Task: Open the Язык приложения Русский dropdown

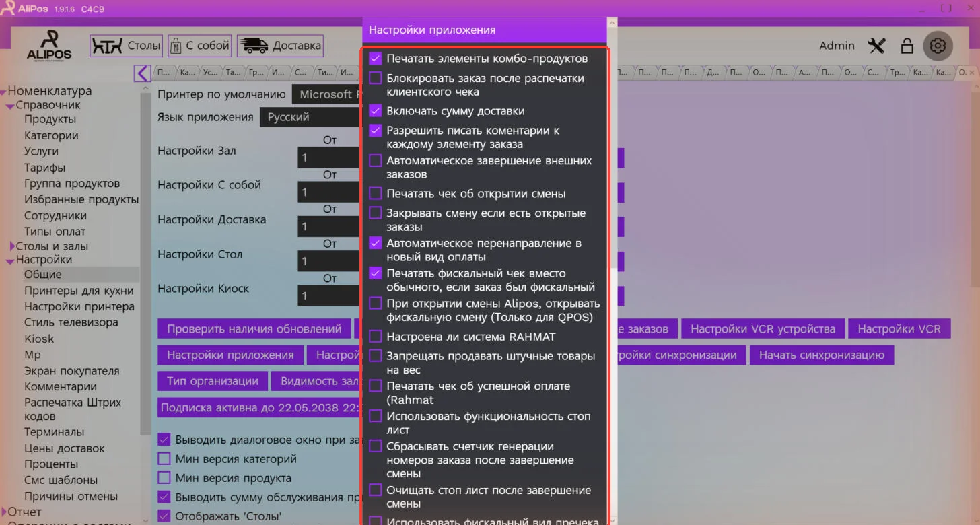Action: tap(311, 117)
